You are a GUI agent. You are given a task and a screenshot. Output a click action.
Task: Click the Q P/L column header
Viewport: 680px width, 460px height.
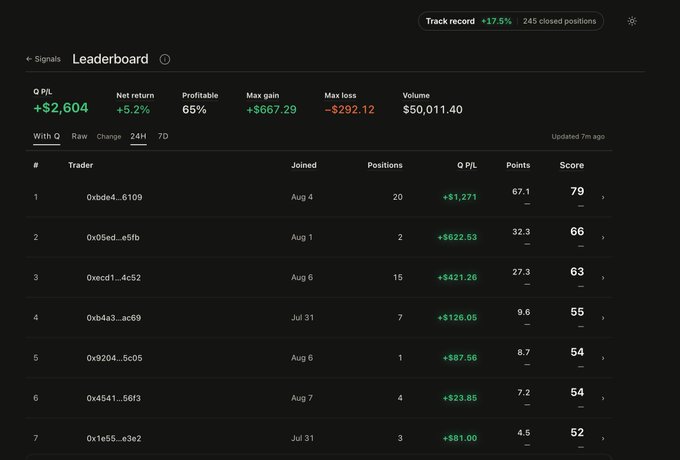click(x=467, y=165)
